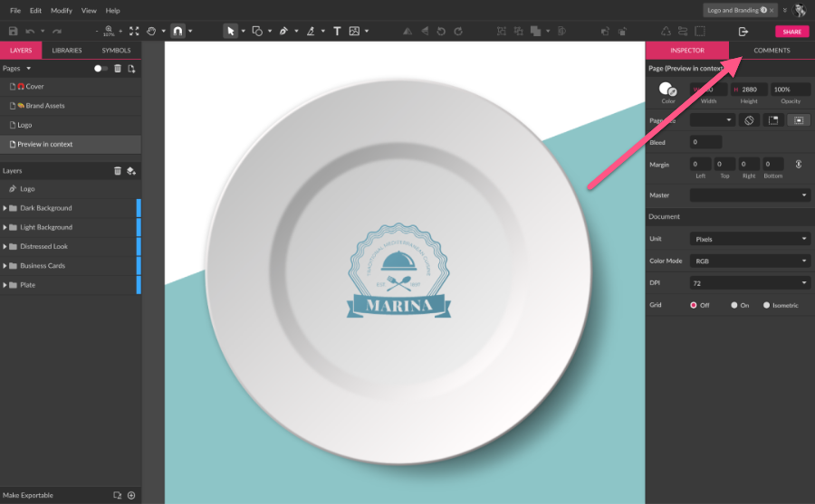Click the page Color swatch

[668, 89]
